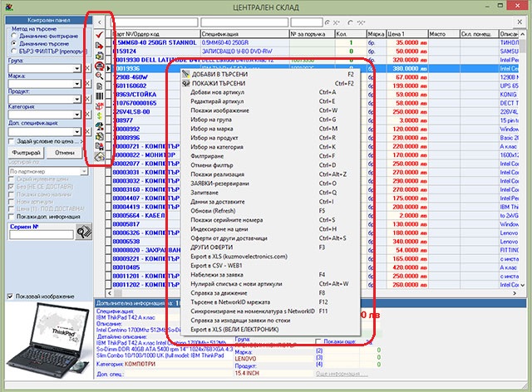Select the Динамично търсене radio button
Screen dimensions: 532x392
(14, 43)
